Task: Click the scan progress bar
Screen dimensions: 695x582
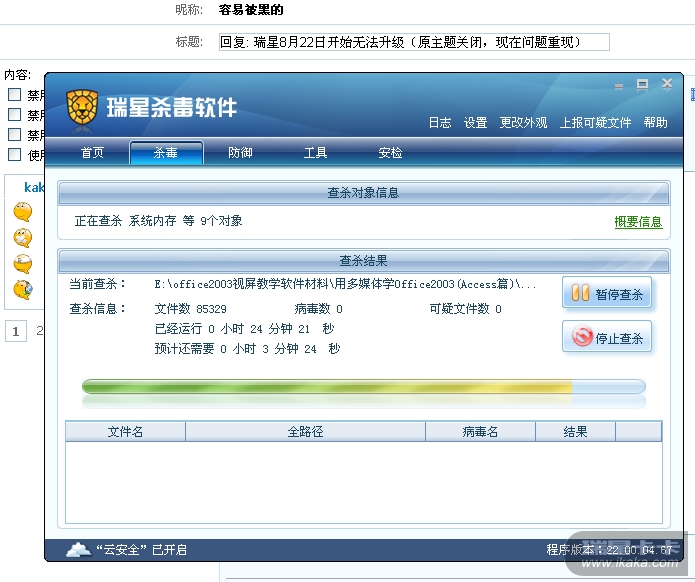Action: (363, 387)
